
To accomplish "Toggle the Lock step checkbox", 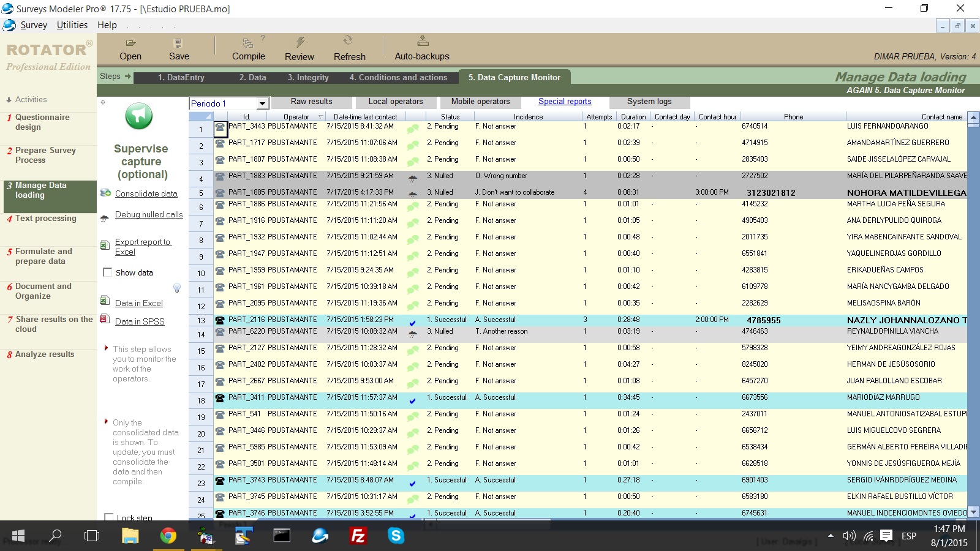I will (109, 517).
